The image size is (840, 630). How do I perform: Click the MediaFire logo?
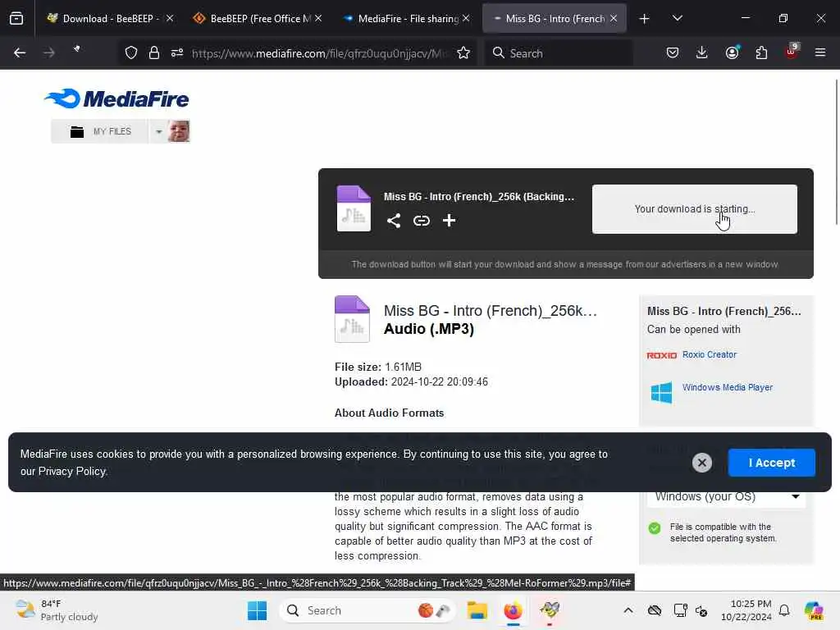[x=116, y=98]
